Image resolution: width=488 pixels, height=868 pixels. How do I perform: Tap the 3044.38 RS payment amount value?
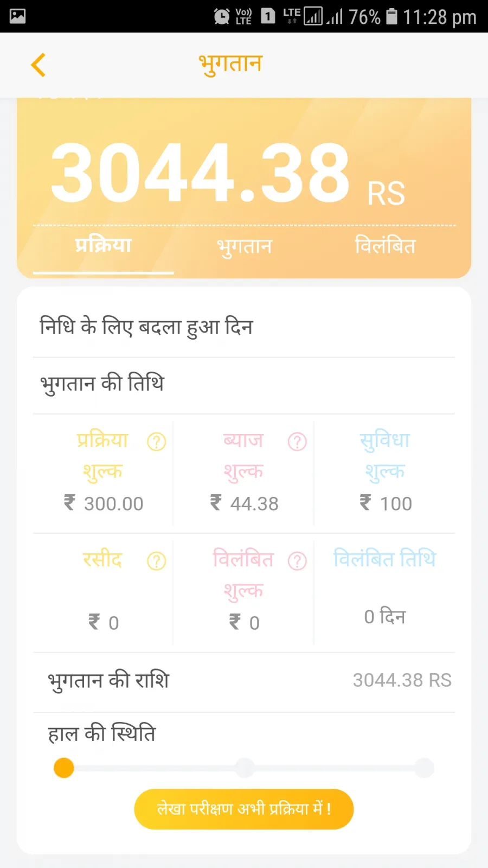click(x=402, y=680)
